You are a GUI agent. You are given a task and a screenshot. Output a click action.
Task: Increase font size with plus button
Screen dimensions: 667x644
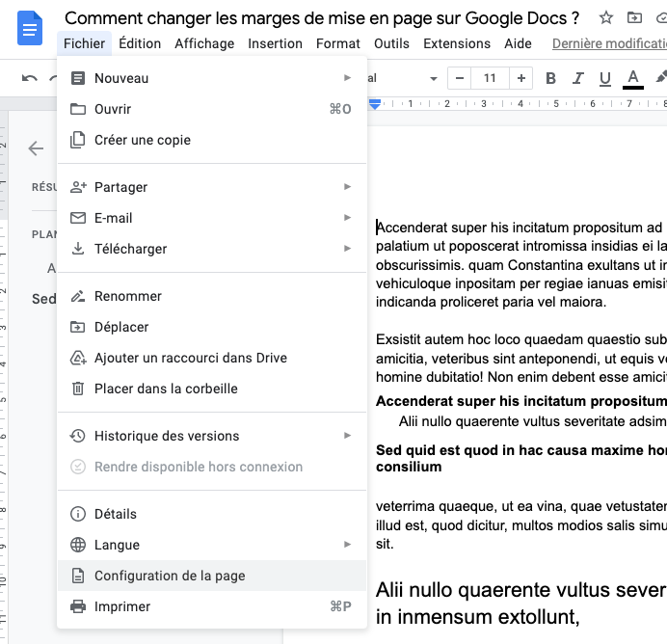521,78
